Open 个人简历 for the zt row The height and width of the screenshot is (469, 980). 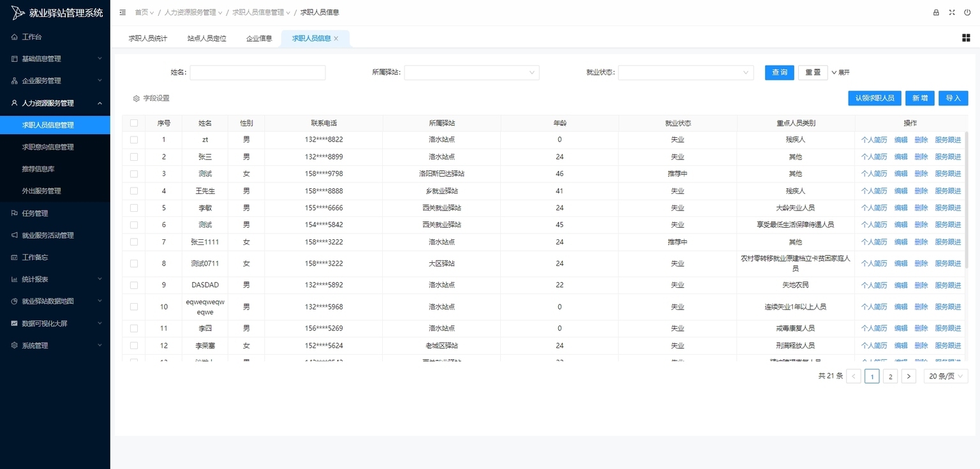pos(873,140)
